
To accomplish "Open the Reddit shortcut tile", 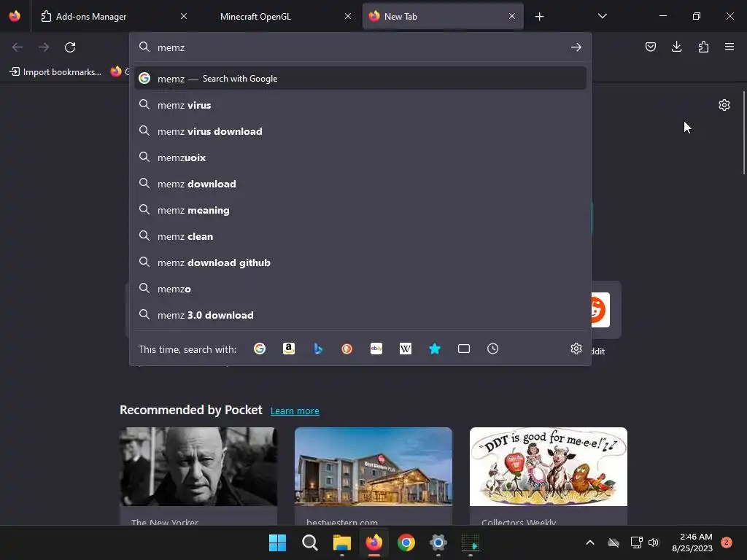I will pyautogui.click(x=601, y=310).
